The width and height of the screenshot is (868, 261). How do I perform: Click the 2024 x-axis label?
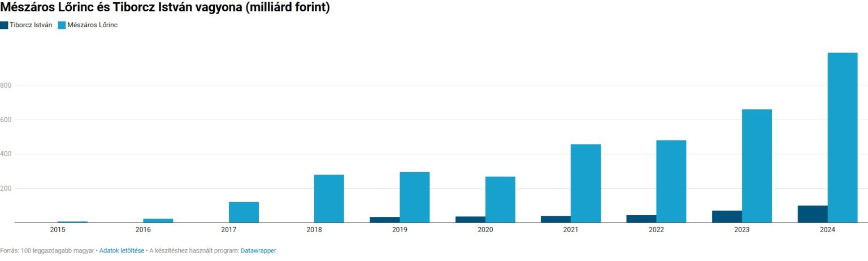(828, 230)
